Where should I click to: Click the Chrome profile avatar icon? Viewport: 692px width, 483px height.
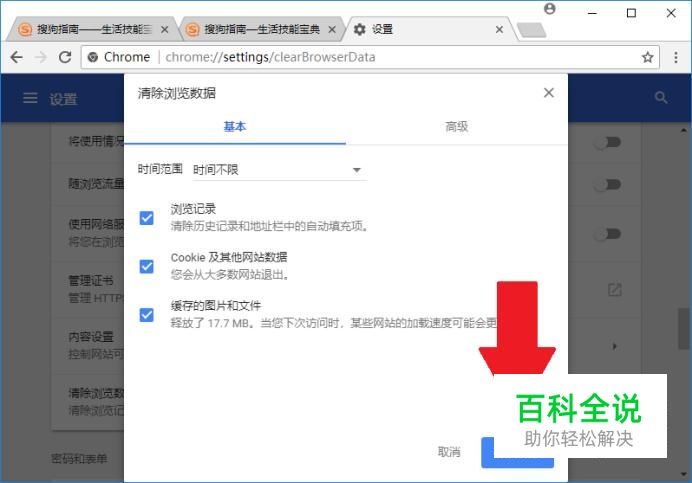pyautogui.click(x=549, y=9)
